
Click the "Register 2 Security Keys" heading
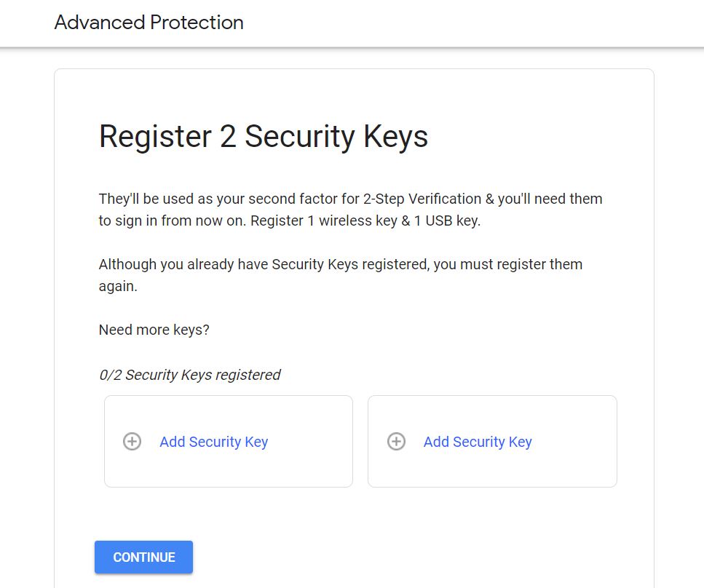(x=263, y=137)
